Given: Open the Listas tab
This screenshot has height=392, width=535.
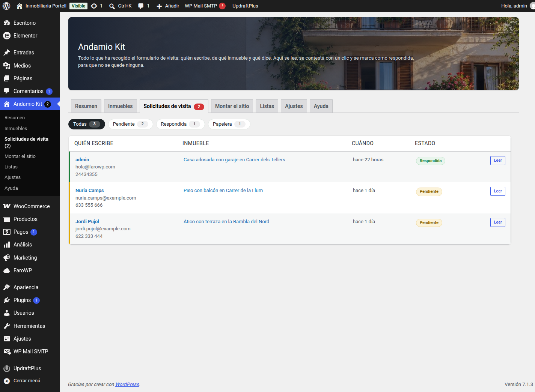Looking at the screenshot, I should (267, 106).
